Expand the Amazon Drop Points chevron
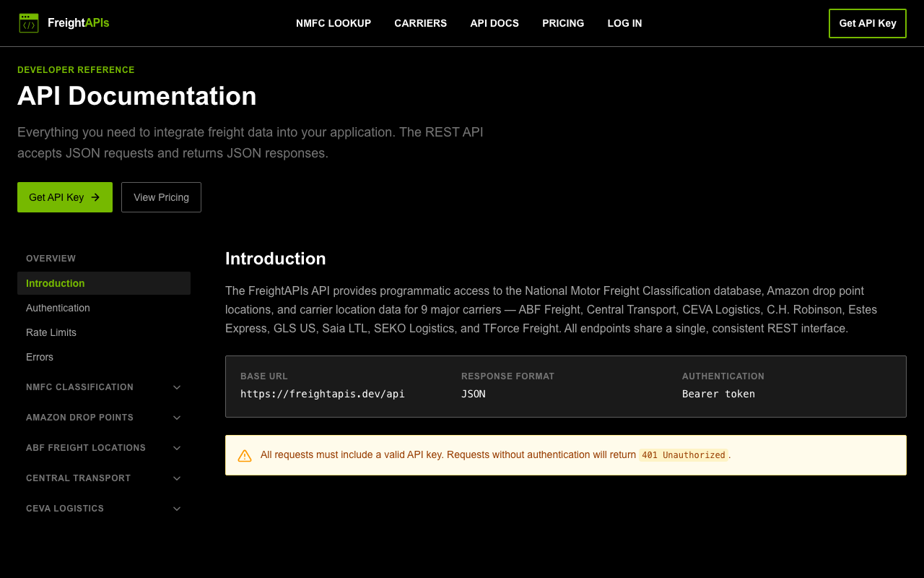This screenshot has height=578, width=924. (x=177, y=418)
